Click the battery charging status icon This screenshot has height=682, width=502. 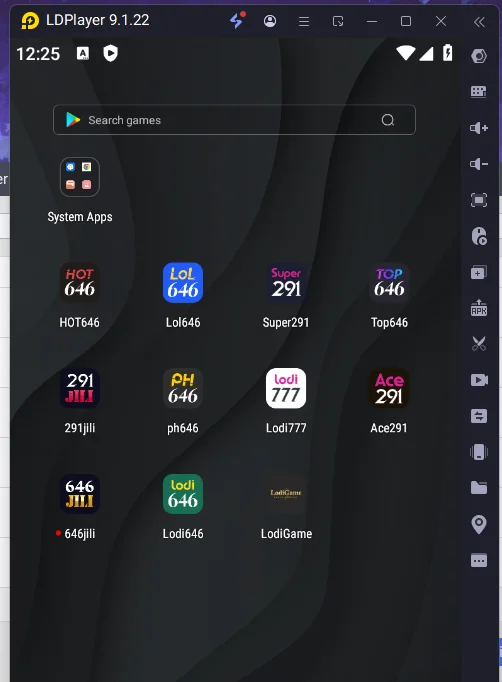point(448,53)
